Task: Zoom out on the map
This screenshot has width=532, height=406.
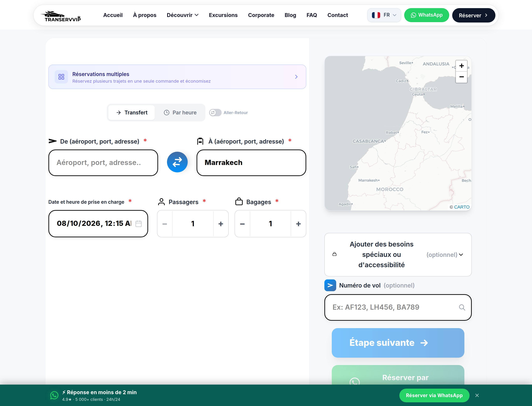Action: tap(461, 77)
